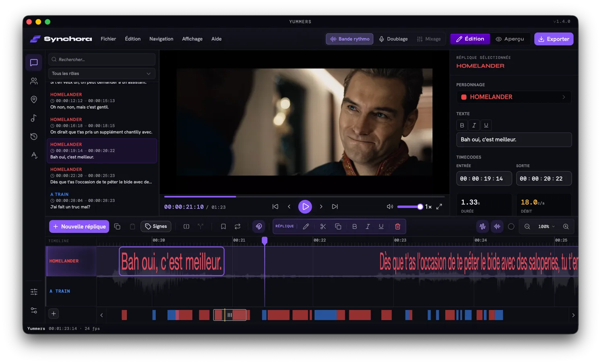The height and width of the screenshot is (364, 601).
Task: Open the Affichage menu
Action: 192,39
